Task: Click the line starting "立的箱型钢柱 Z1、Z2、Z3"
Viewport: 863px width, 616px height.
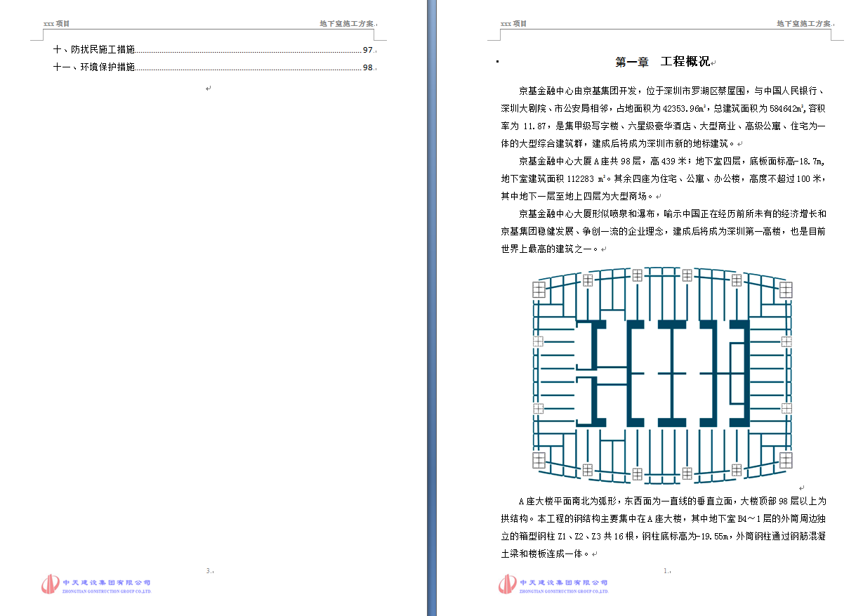Action: click(663, 537)
